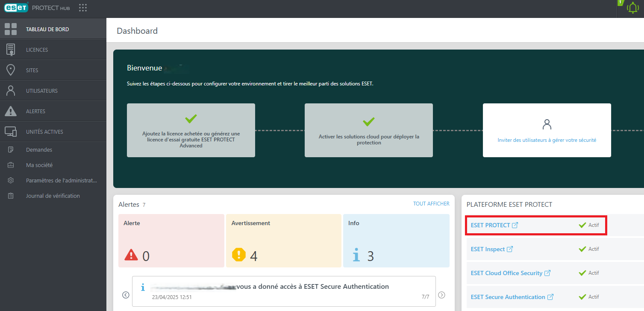Click the Sites location pin icon
The image size is (644, 311).
(11, 70)
